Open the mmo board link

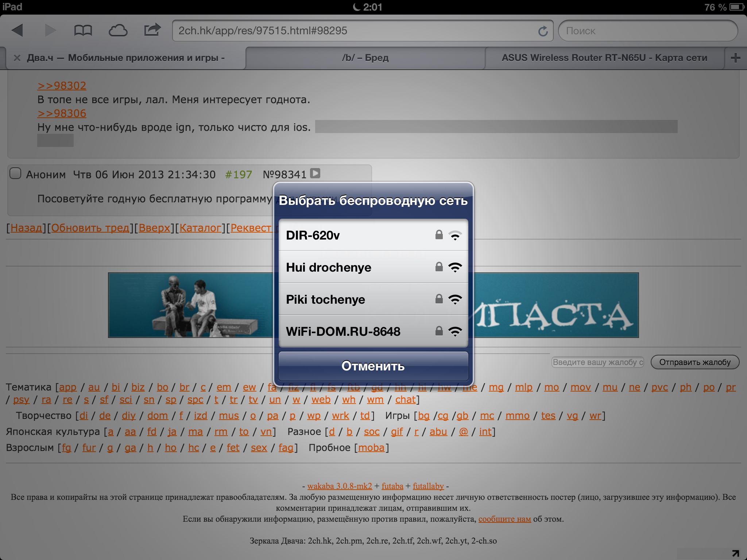point(518,416)
